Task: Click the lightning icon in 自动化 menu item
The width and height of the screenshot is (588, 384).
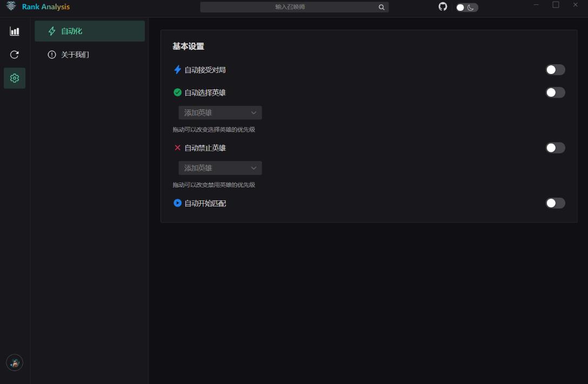Action: point(52,31)
